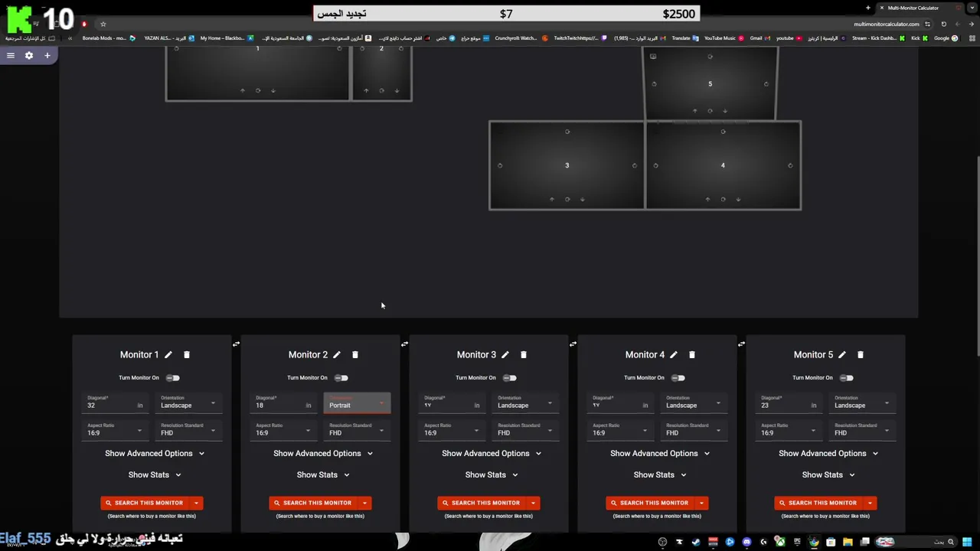Screen dimensions: 980x551
Task: Expand Show Advanced Options for Monitor 4
Action: coord(660,453)
